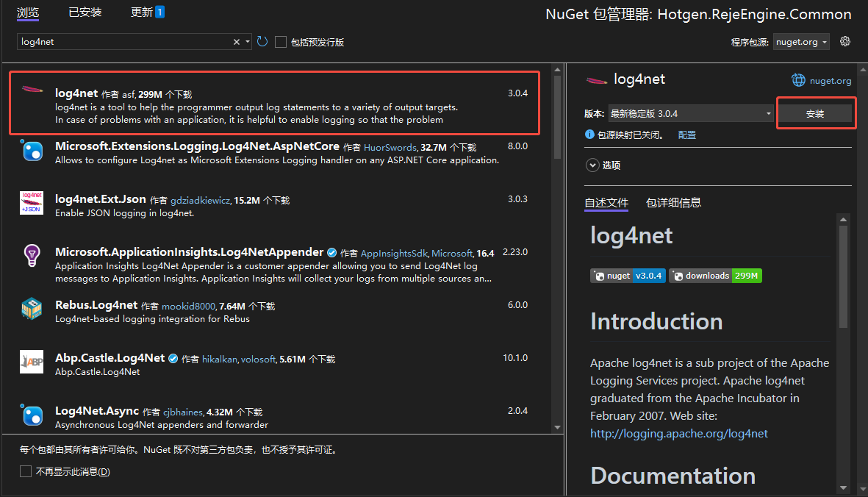Clear the log4net search text
Screen dimensions: 868x497
pyautogui.click(x=237, y=42)
